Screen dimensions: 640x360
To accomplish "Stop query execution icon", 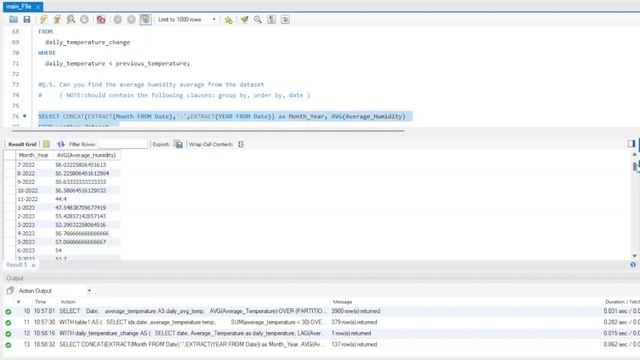I will tap(84, 19).
